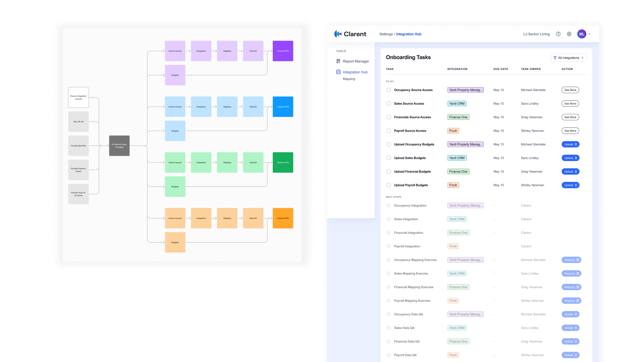The image size is (644, 362).
Task: Open the help question mark icon
Action: (558, 34)
